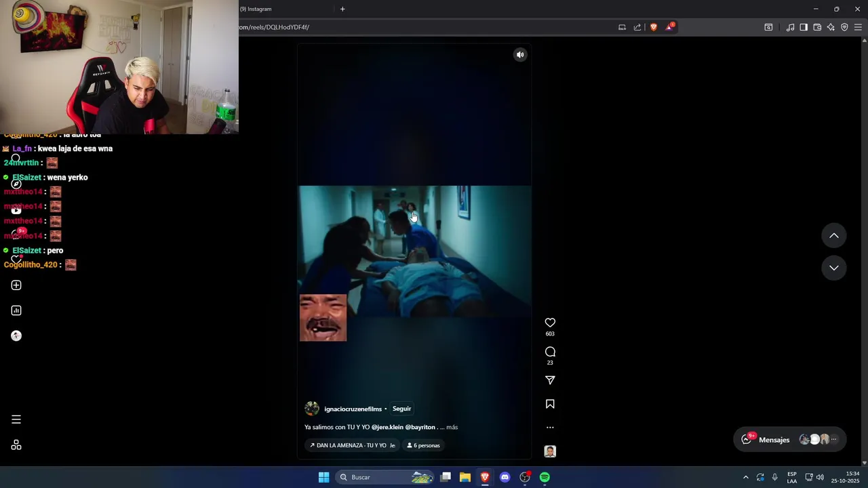Open DAN LA AMENAZA - TU Y YO audio chip
This screenshot has height=488, width=868.
(x=353, y=445)
